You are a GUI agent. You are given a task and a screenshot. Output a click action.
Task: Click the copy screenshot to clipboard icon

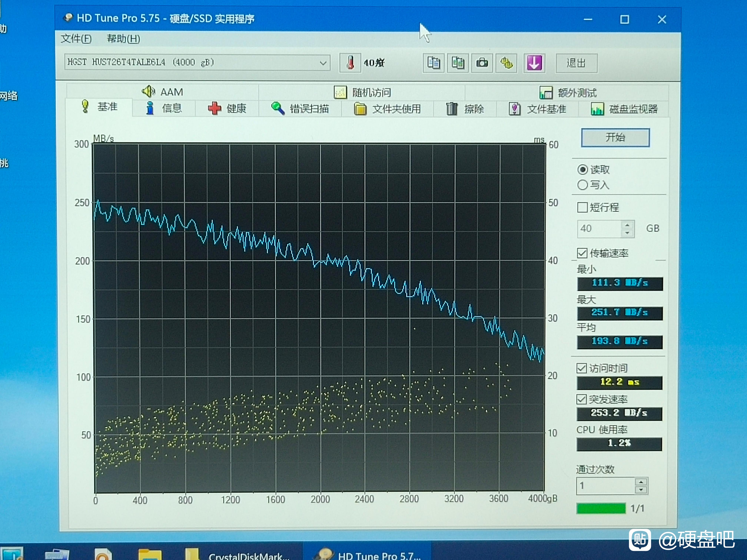[458, 63]
